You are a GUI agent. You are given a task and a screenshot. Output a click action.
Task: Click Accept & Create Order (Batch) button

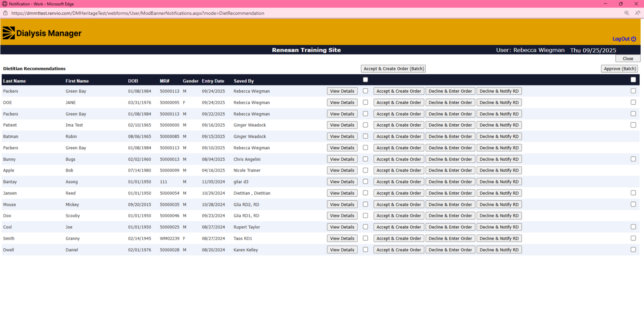click(x=393, y=69)
